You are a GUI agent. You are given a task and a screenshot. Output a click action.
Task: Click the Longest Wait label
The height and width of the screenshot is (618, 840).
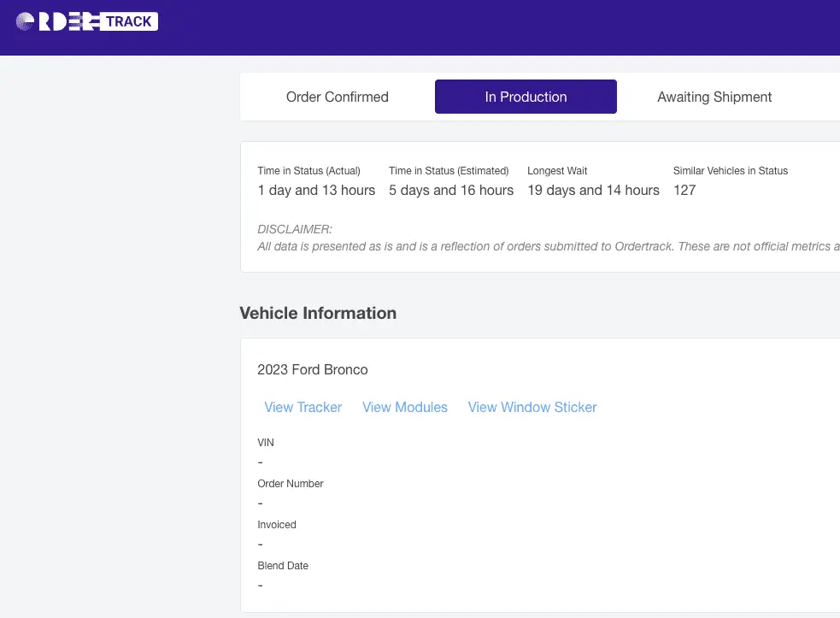(557, 171)
